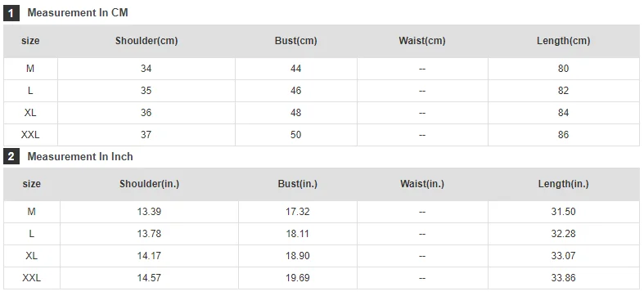Click the Length(in.) column header
The height and width of the screenshot is (296, 644).
(564, 184)
